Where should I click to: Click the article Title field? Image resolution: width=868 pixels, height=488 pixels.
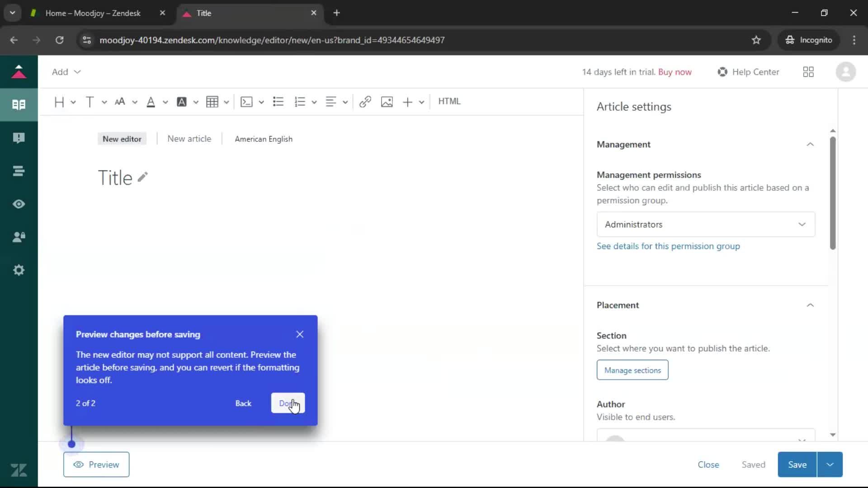click(x=115, y=178)
